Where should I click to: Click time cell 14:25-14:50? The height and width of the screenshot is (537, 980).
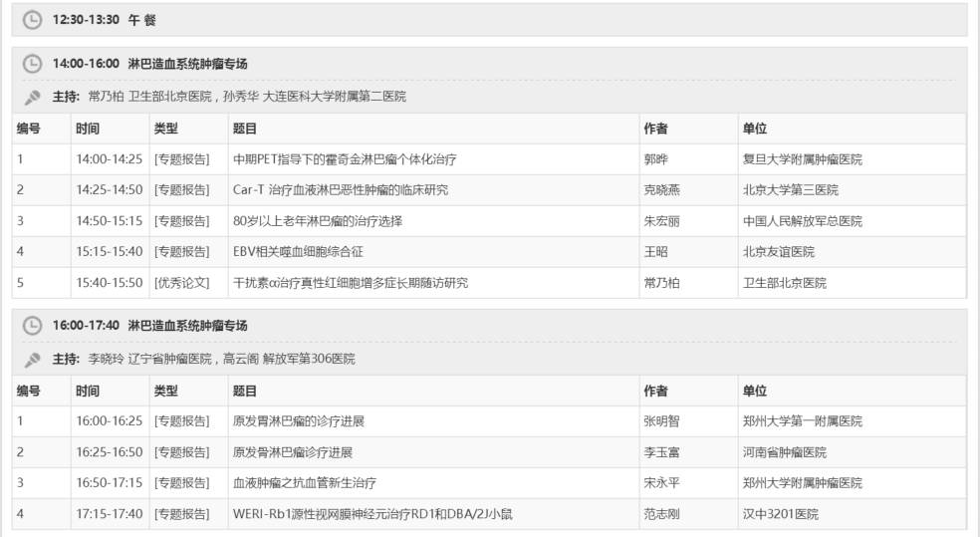click(x=110, y=190)
